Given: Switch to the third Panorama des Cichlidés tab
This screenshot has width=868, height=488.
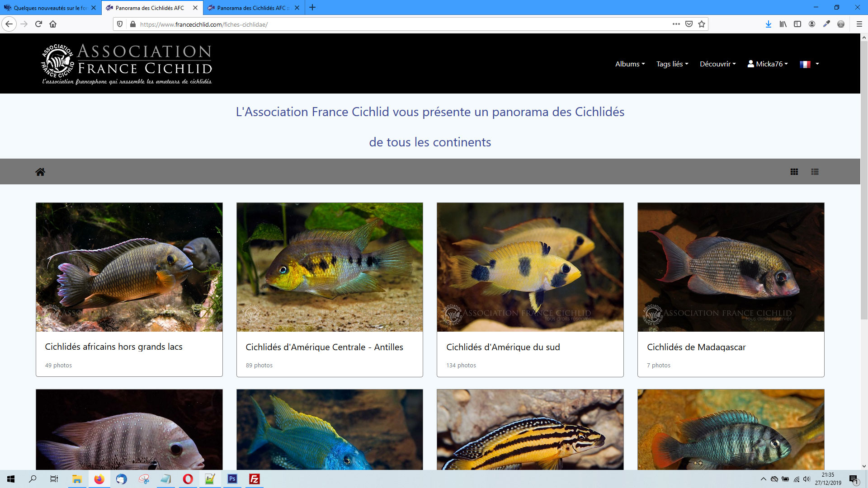Looking at the screenshot, I should pos(254,8).
